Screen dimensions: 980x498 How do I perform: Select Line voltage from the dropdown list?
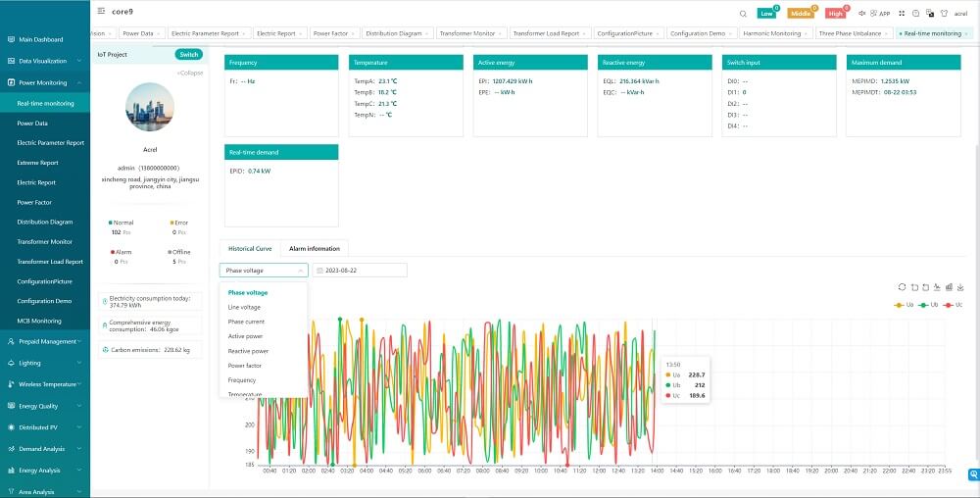pyautogui.click(x=244, y=307)
